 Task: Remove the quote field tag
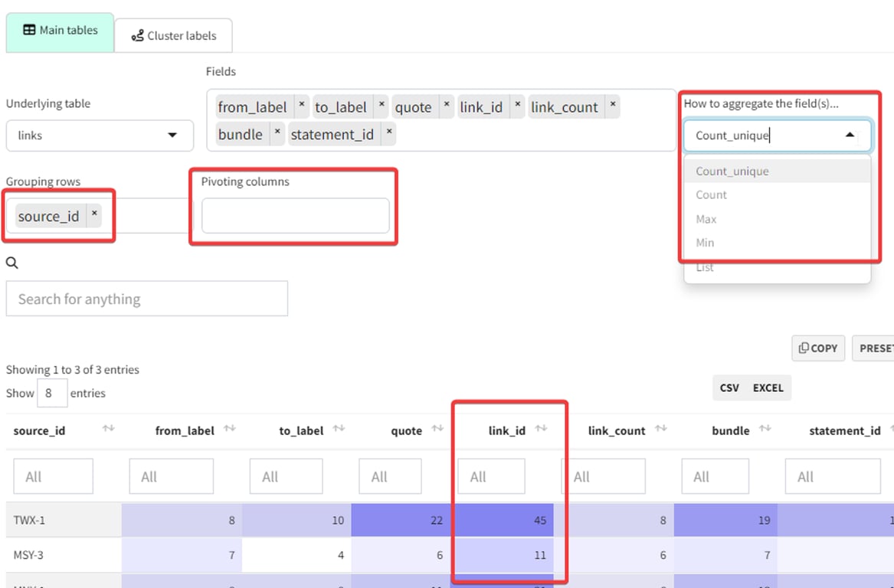tap(447, 106)
